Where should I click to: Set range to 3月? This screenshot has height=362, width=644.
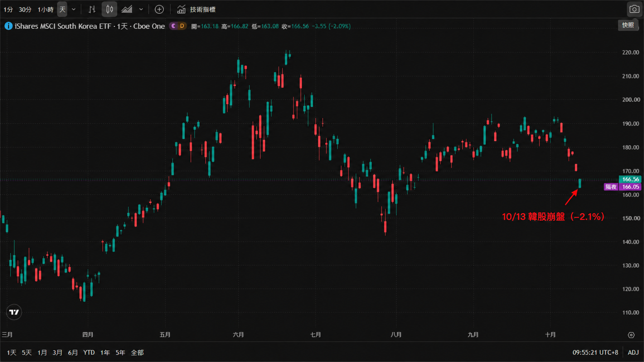point(57,353)
